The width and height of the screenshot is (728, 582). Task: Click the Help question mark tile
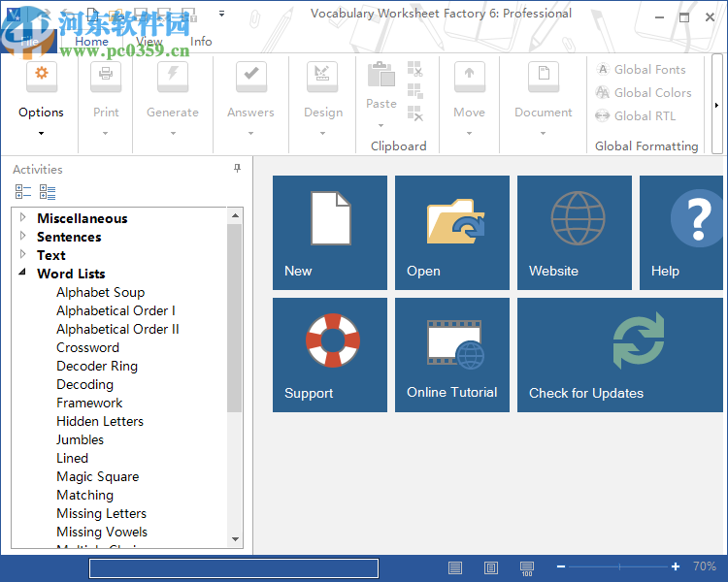(681, 233)
